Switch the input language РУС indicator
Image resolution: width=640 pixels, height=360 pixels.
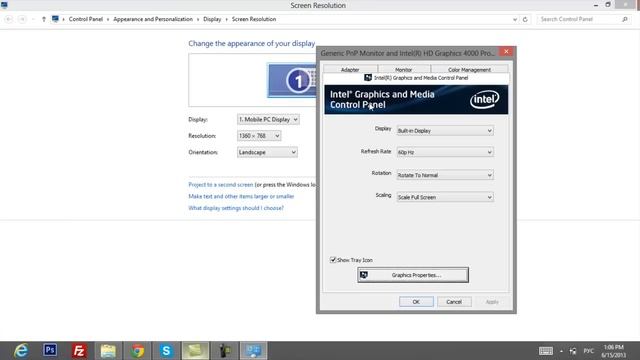tap(589, 351)
